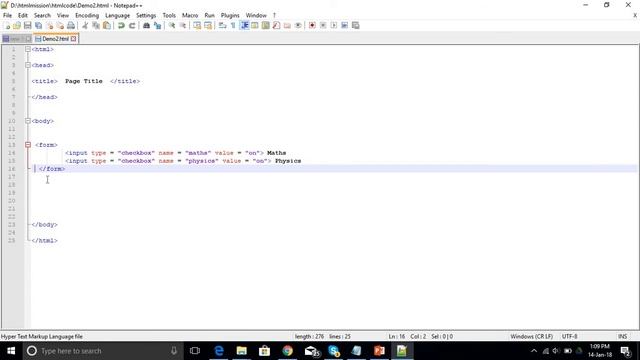Open the Function List icon
The height and width of the screenshot is (360, 640).
276,25
